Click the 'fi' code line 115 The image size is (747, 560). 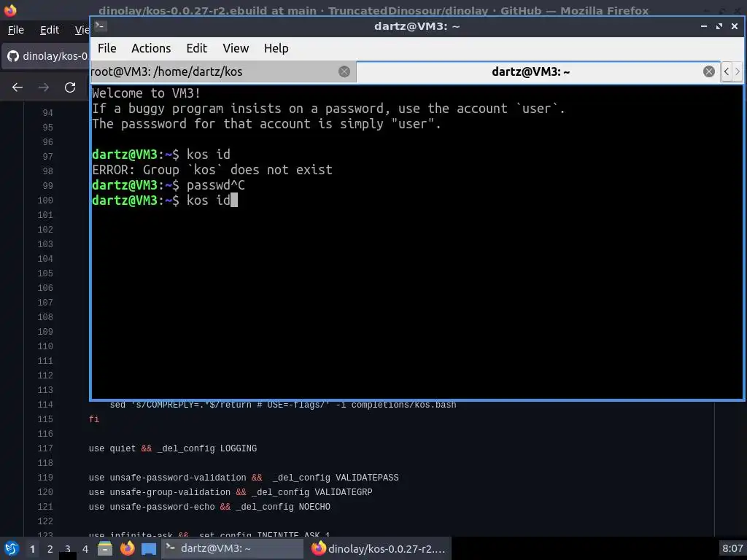coord(94,419)
